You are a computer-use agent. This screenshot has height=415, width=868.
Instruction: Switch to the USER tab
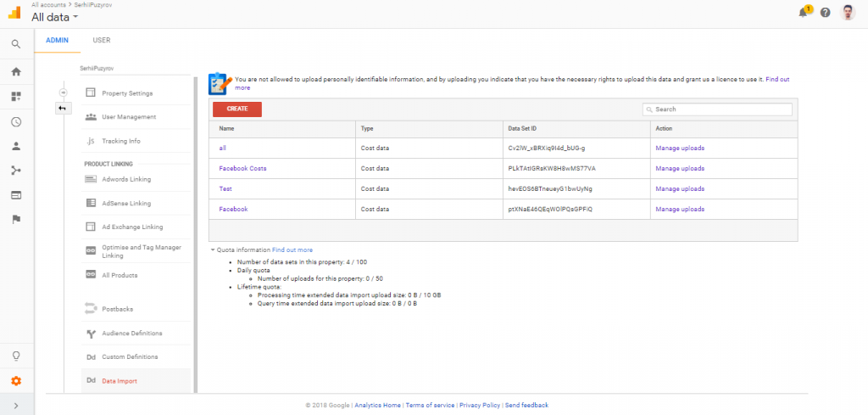tap(102, 41)
